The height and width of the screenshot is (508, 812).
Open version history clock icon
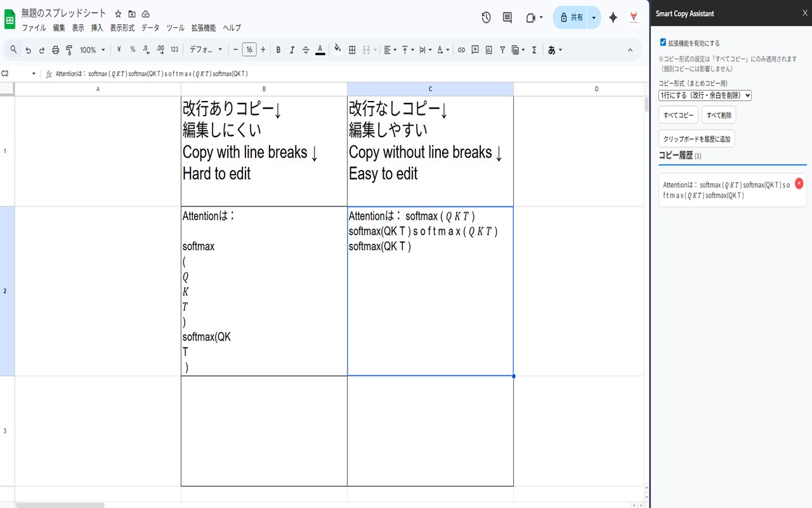coord(486,18)
